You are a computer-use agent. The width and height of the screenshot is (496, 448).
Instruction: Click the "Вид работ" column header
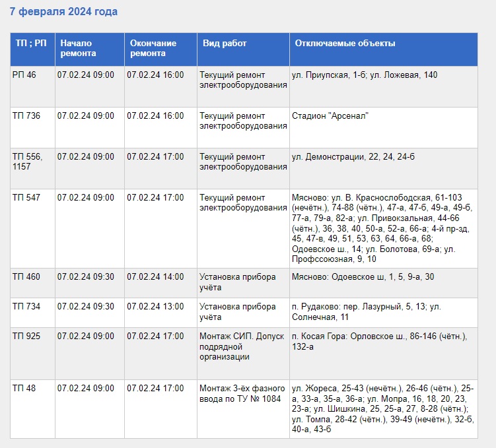tap(225, 44)
